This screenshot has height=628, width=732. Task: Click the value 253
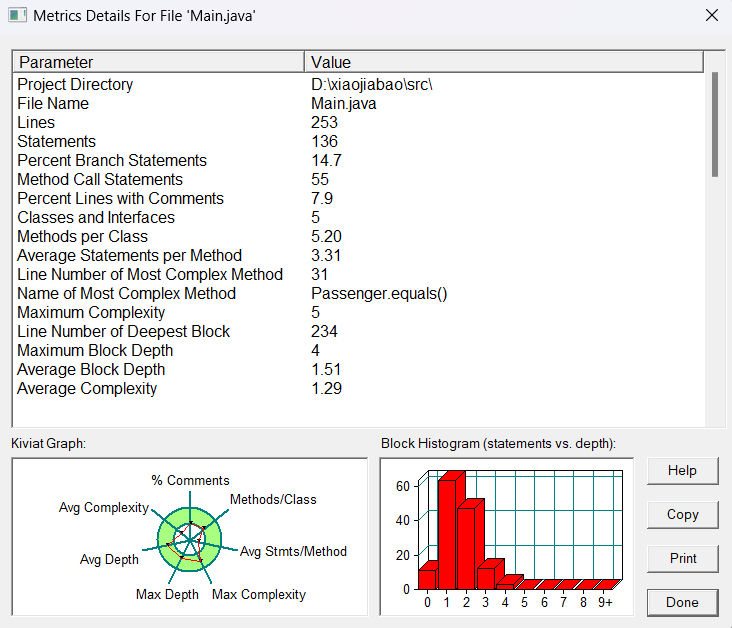point(324,122)
